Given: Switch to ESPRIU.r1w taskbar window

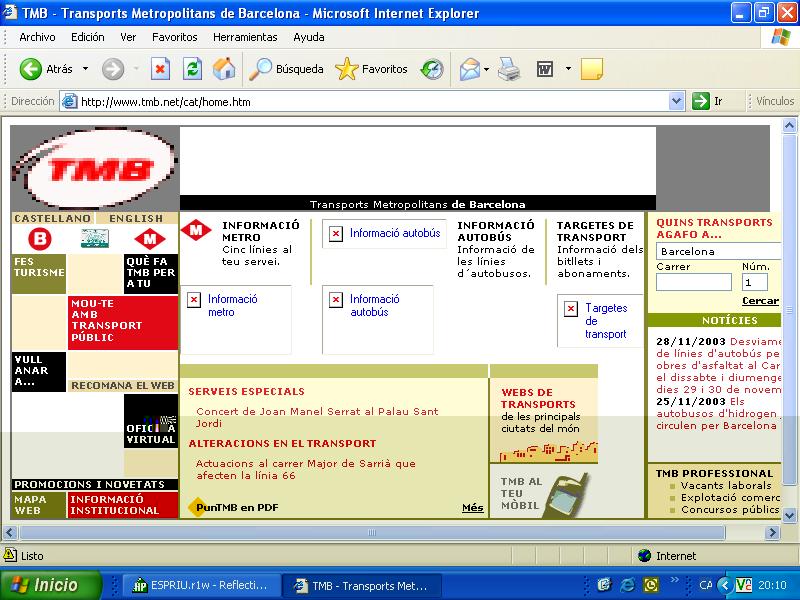Looking at the screenshot, I should pos(199,585).
